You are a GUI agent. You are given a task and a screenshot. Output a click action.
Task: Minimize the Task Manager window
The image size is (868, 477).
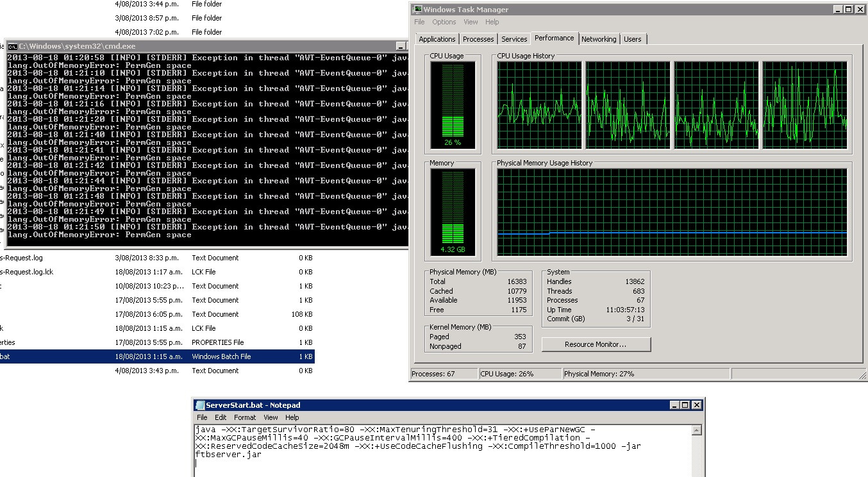(839, 10)
